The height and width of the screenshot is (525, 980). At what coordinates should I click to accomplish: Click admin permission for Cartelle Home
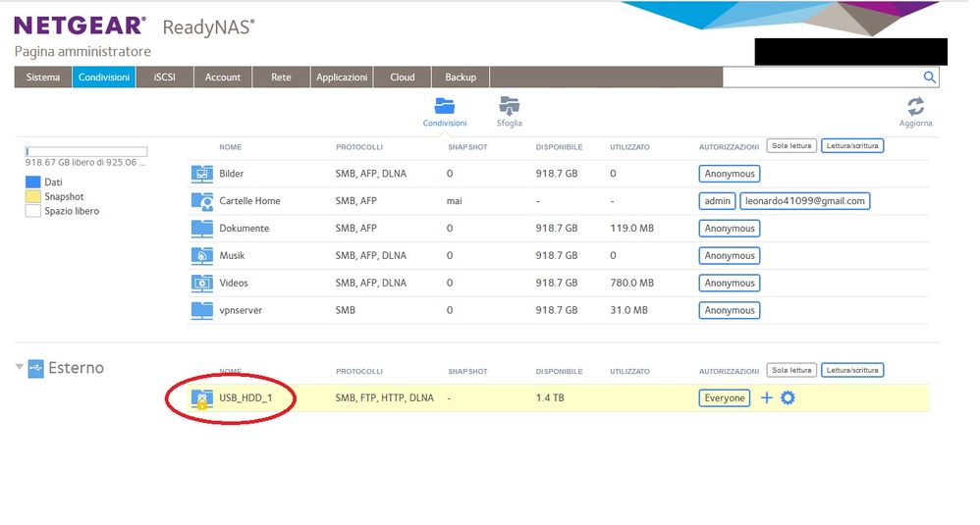point(717,201)
